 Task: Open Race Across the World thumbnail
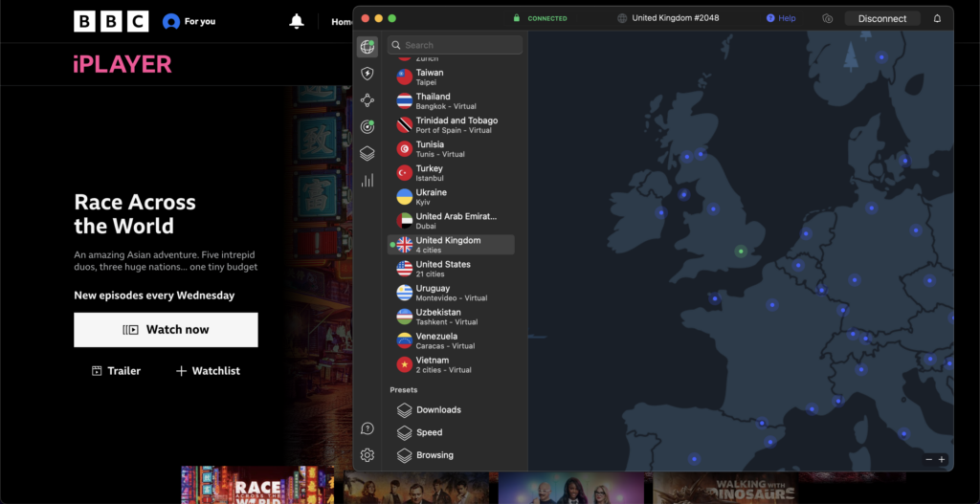tap(257, 485)
